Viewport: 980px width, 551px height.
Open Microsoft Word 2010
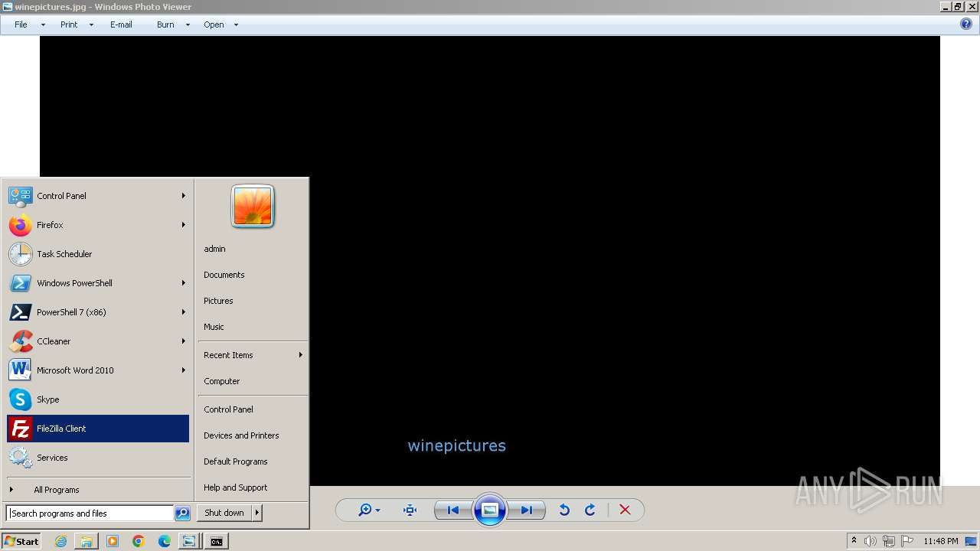(98, 370)
